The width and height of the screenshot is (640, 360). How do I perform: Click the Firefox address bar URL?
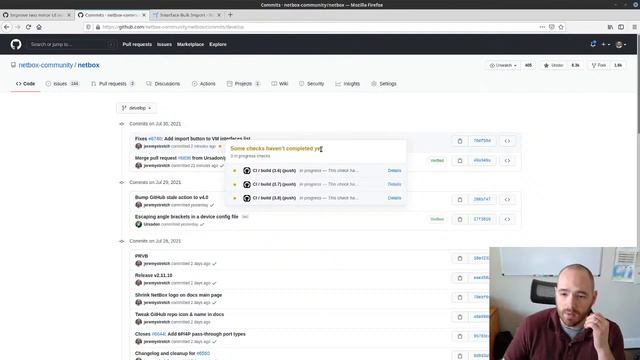[x=173, y=27]
